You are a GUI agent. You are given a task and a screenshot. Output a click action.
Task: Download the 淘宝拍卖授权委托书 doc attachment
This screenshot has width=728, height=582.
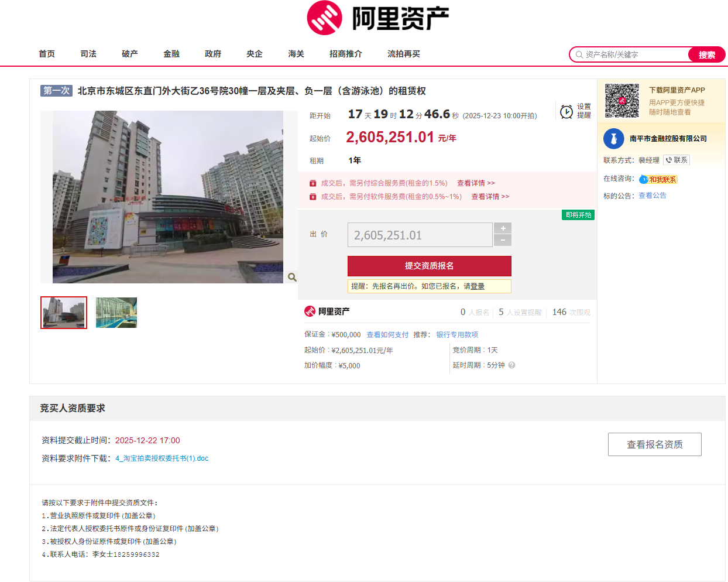pos(162,458)
